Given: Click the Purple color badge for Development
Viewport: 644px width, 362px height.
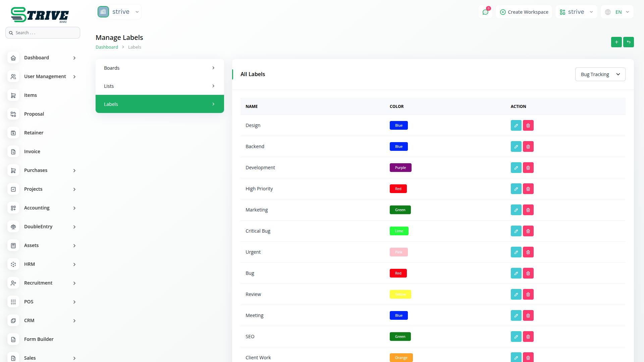Looking at the screenshot, I should click(400, 168).
